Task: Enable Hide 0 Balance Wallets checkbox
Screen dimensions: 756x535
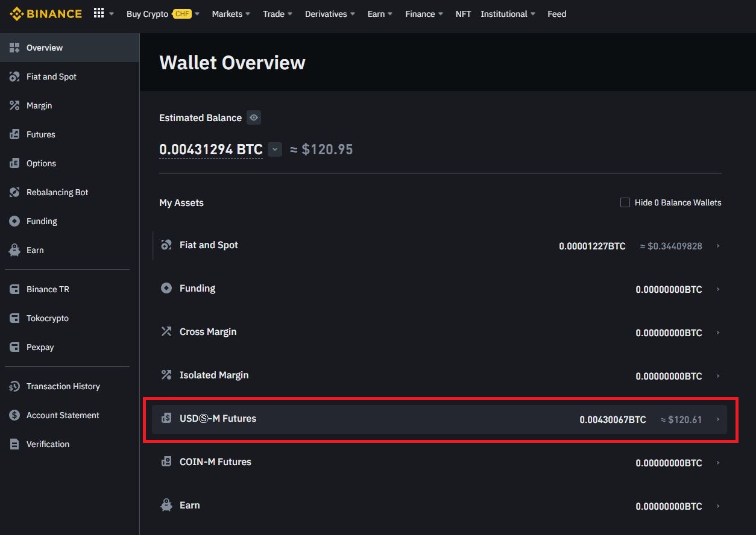Action: [625, 202]
